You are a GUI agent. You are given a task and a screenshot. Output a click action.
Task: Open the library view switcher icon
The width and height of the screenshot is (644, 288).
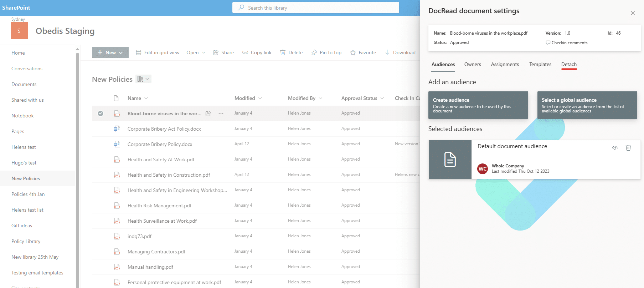pos(143,79)
